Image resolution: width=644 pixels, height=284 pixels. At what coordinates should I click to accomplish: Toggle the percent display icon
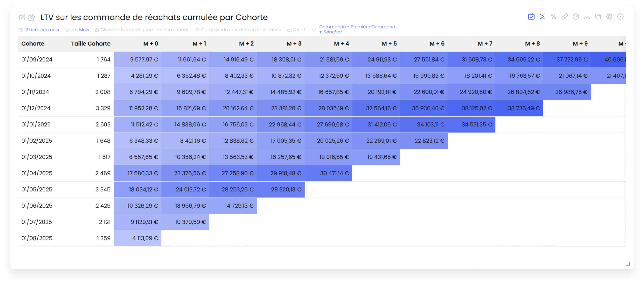point(553,17)
